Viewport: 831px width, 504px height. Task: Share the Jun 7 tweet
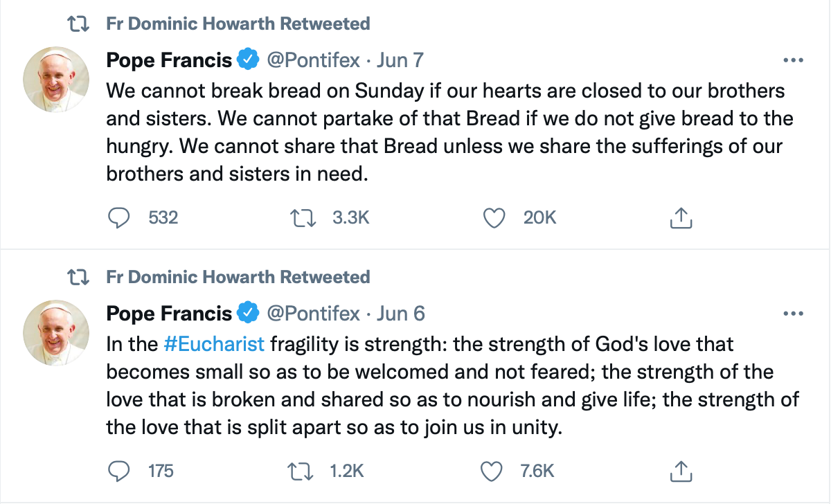[681, 218]
